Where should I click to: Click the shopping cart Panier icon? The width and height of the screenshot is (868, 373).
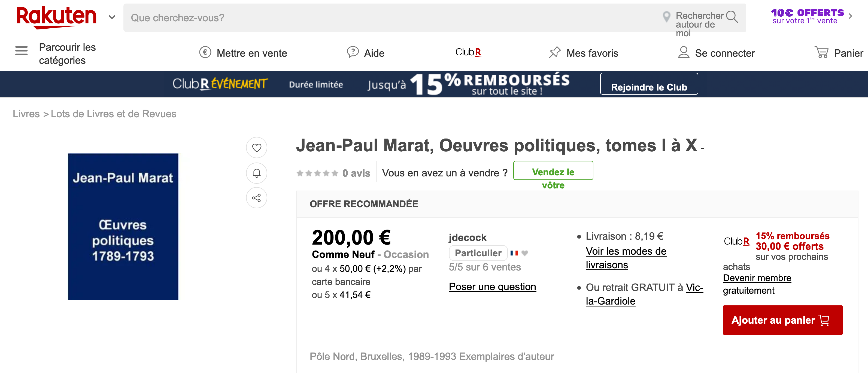pos(821,53)
